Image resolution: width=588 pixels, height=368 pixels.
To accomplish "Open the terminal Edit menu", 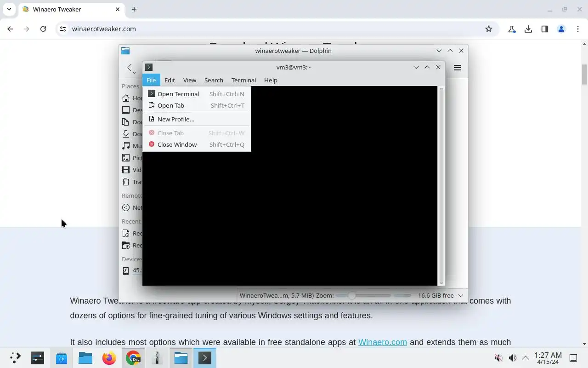I will pos(170,80).
